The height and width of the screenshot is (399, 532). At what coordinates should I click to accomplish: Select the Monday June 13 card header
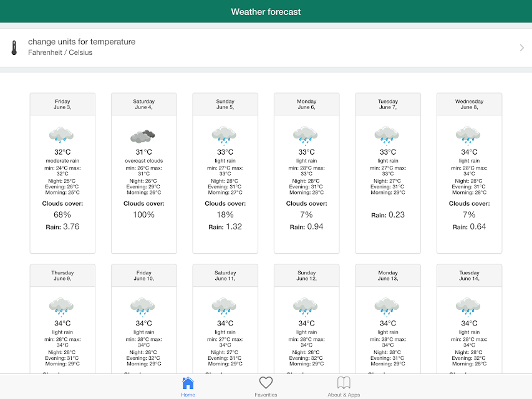[388, 276]
